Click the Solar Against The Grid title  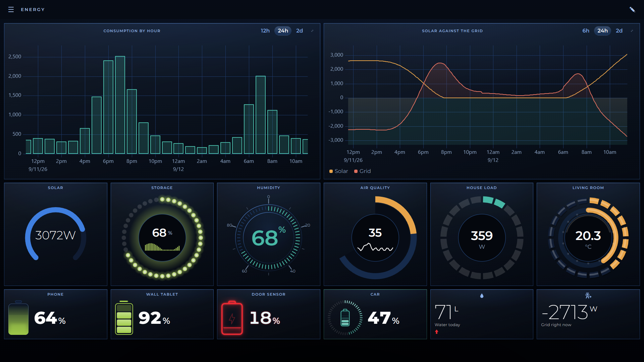pos(452,31)
